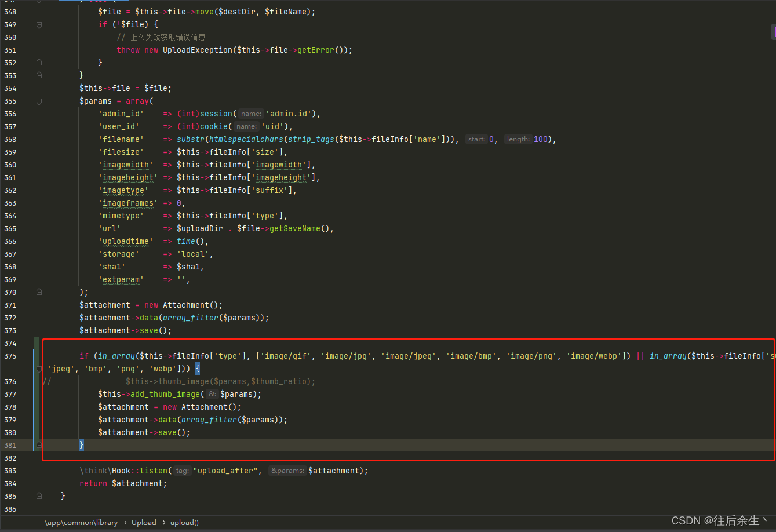Click the 'extparam' array key
The height and width of the screenshot is (532, 776).
click(x=121, y=279)
